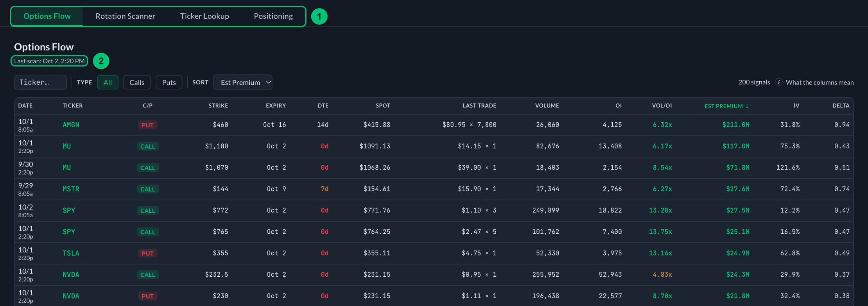Screen dimensions: 868x306
Task: Go to the Ticker Lookup tab
Action: (204, 16)
